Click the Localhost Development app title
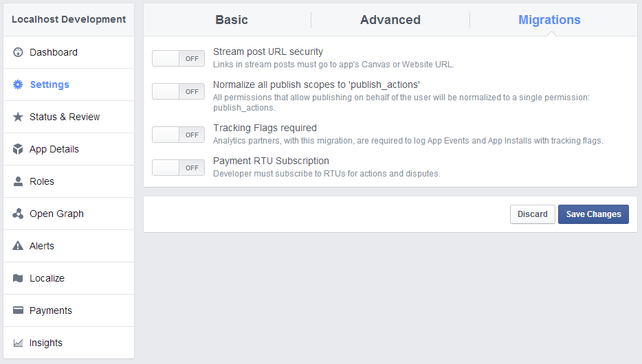The image size is (642, 364). coord(69,19)
